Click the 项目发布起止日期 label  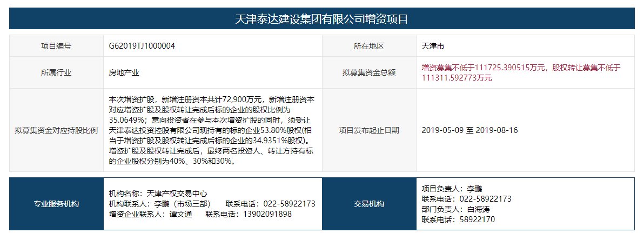coord(369,131)
